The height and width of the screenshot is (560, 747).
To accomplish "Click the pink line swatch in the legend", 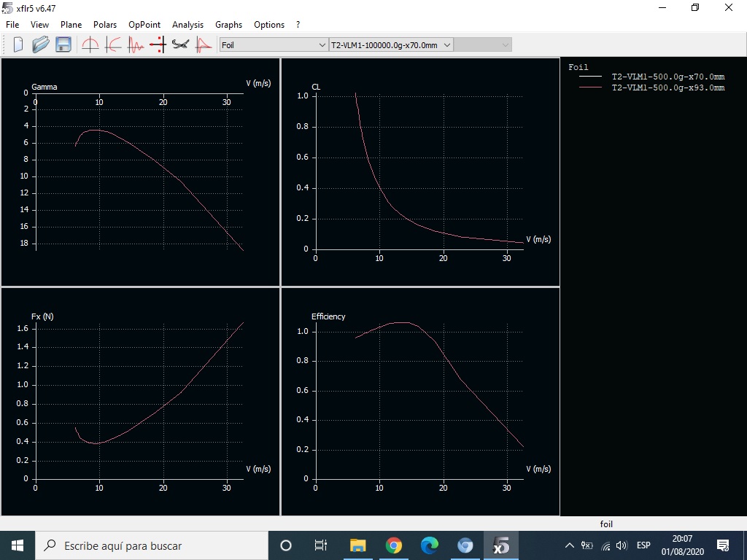I will pos(590,87).
